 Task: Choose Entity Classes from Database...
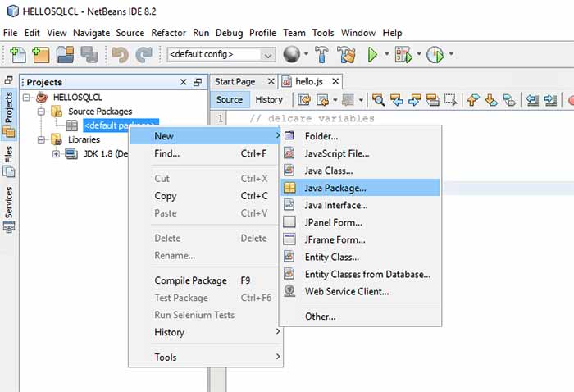[x=360, y=274]
